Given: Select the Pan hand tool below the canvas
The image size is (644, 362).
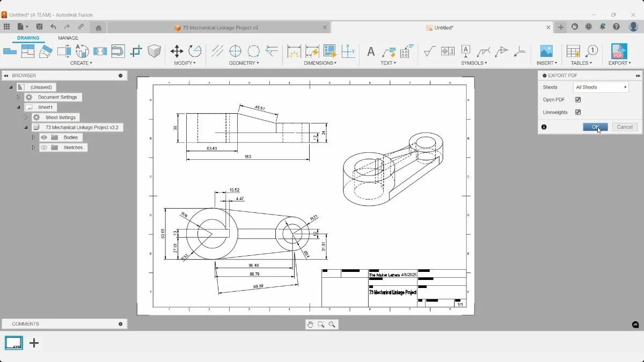Looking at the screenshot, I should pos(310,324).
